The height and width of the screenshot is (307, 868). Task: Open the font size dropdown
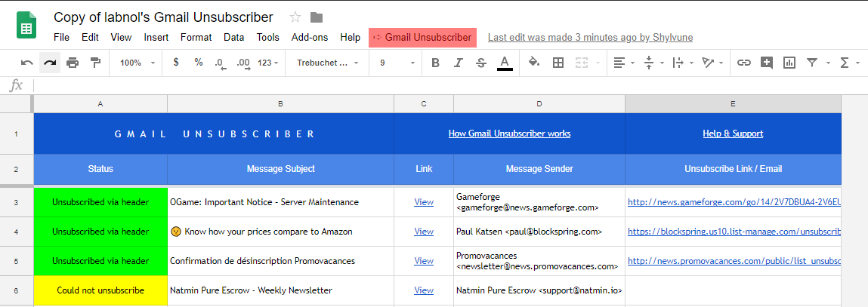tap(394, 63)
